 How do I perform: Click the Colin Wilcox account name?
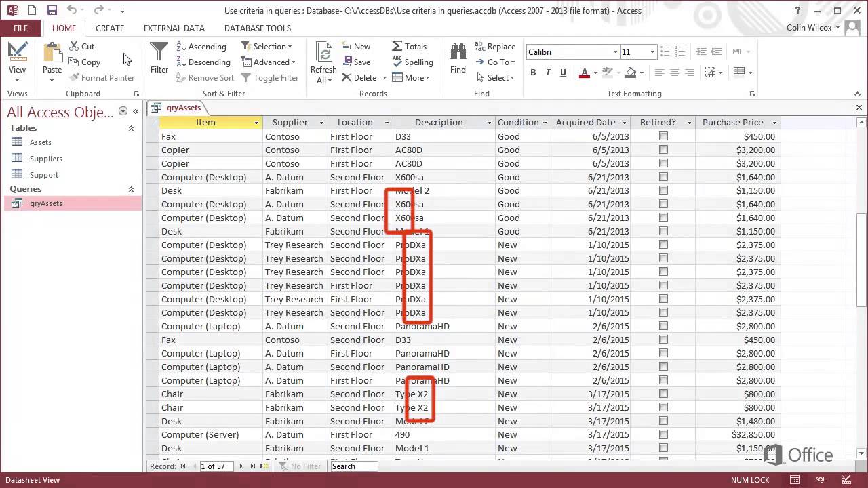click(x=810, y=28)
